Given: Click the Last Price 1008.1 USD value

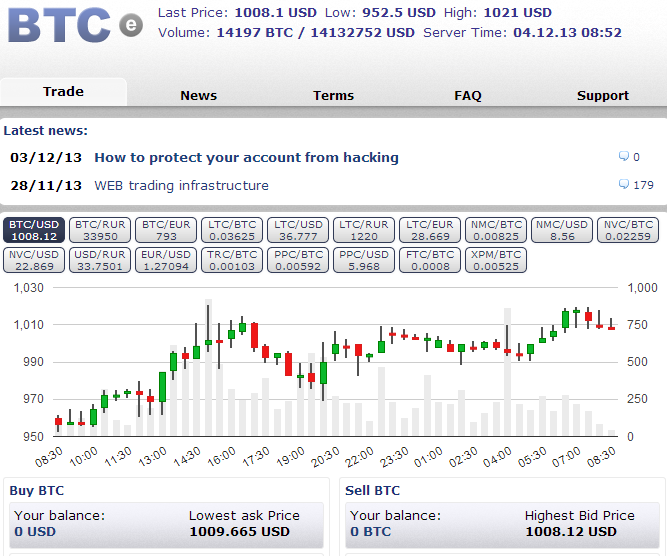Looking at the screenshot, I should pyautogui.click(x=276, y=13).
